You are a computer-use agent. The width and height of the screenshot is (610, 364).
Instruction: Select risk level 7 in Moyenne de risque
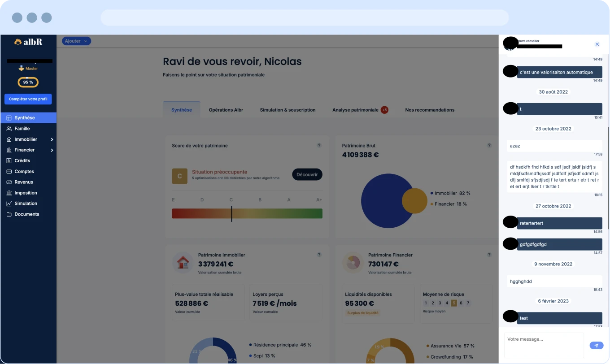click(x=468, y=303)
